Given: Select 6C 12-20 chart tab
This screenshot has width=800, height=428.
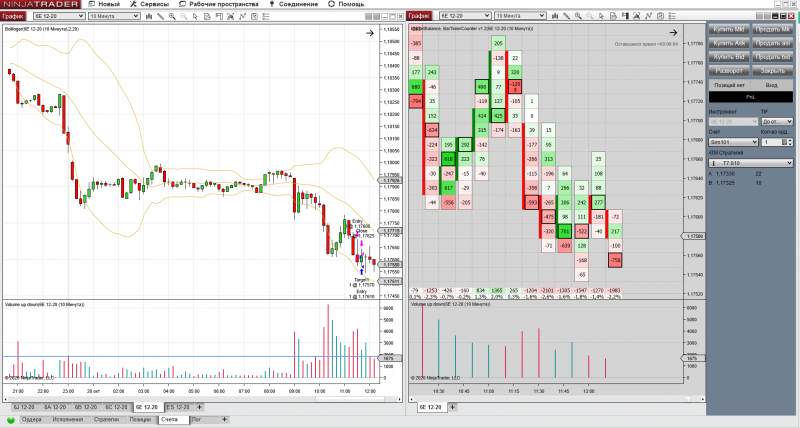Looking at the screenshot, I should (x=116, y=407).
